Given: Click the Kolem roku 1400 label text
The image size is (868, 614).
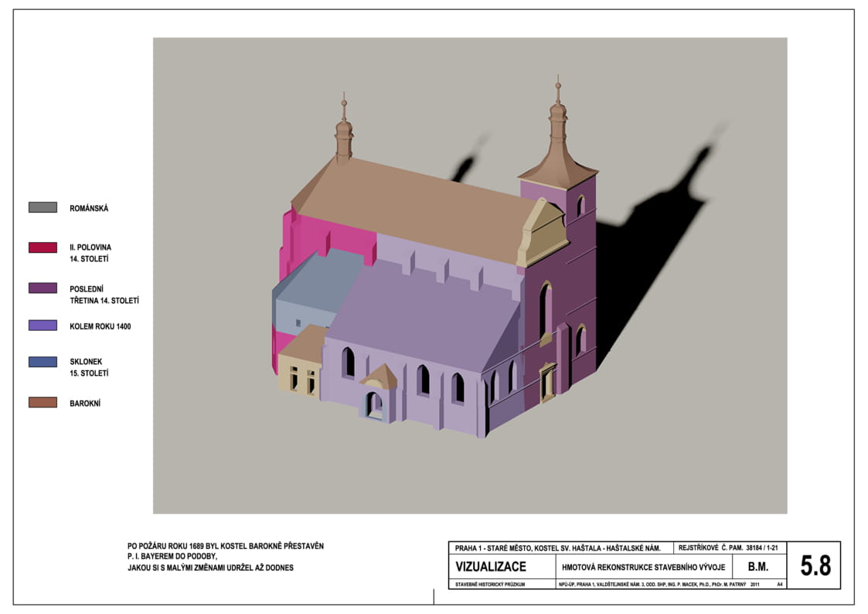Looking at the screenshot, I should pyautogui.click(x=100, y=326).
